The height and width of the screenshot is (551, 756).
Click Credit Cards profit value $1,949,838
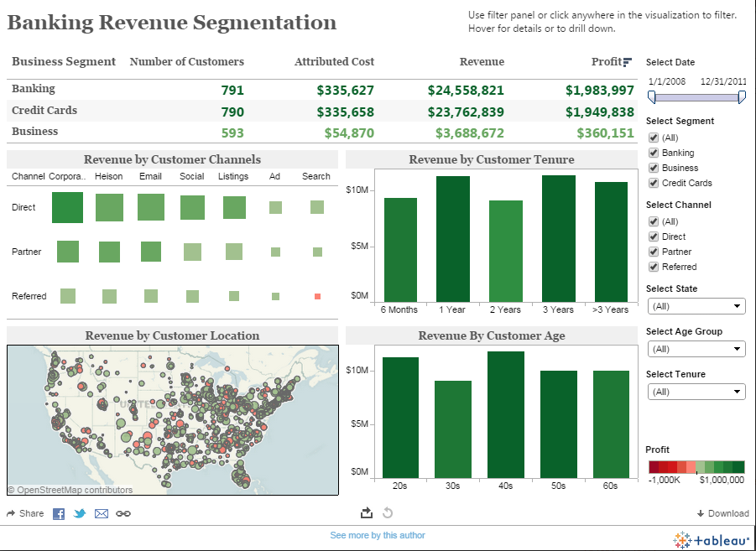600,112
